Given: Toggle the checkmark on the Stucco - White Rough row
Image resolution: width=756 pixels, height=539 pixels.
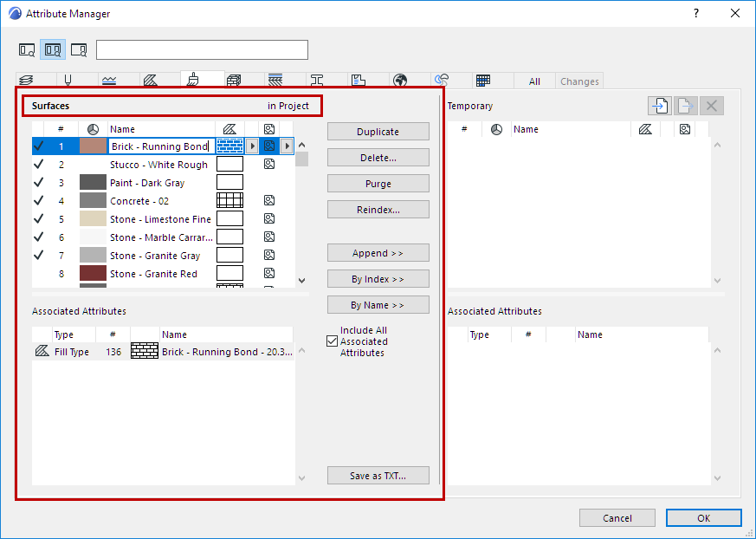Looking at the screenshot, I should pyautogui.click(x=39, y=164).
